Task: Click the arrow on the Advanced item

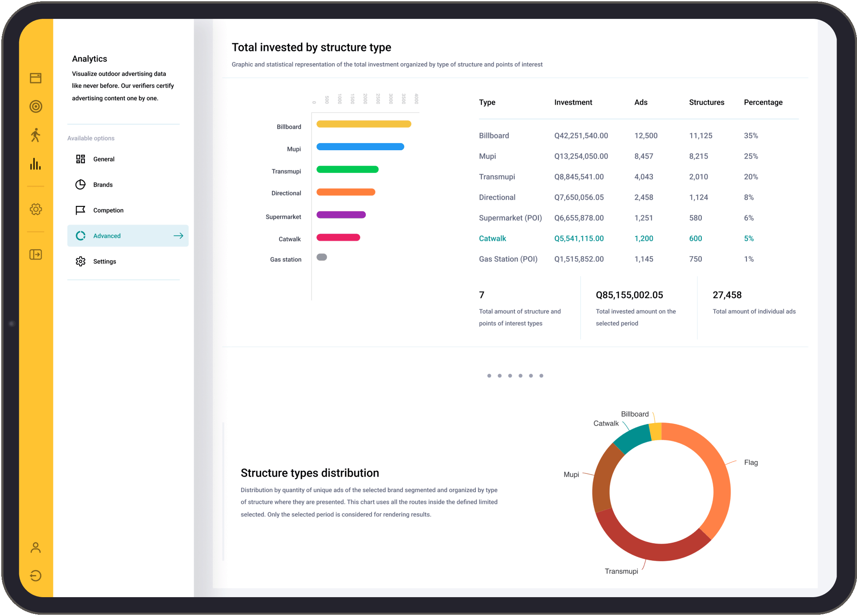Action: click(x=178, y=236)
